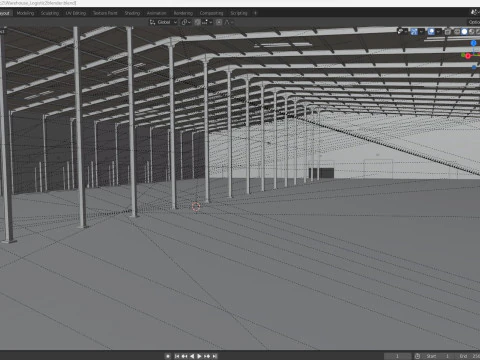Open the Animation workspace tab
The height and width of the screenshot is (360, 480).
156,13
